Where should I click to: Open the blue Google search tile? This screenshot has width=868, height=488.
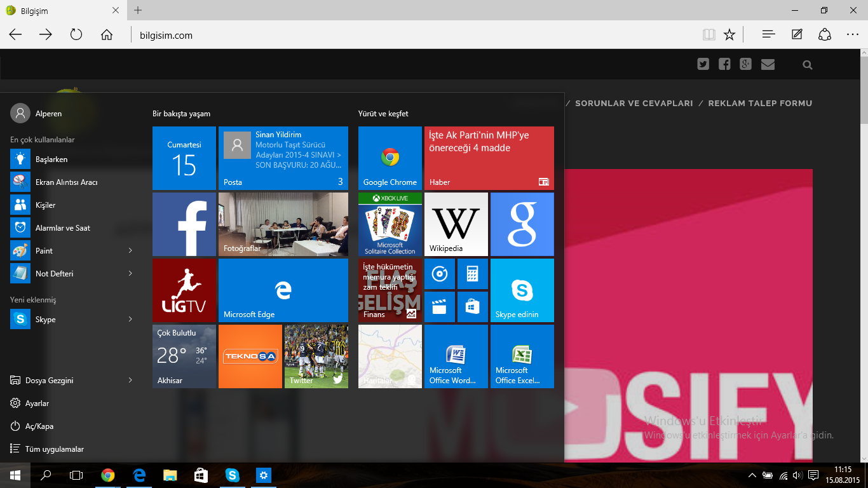tap(522, 224)
